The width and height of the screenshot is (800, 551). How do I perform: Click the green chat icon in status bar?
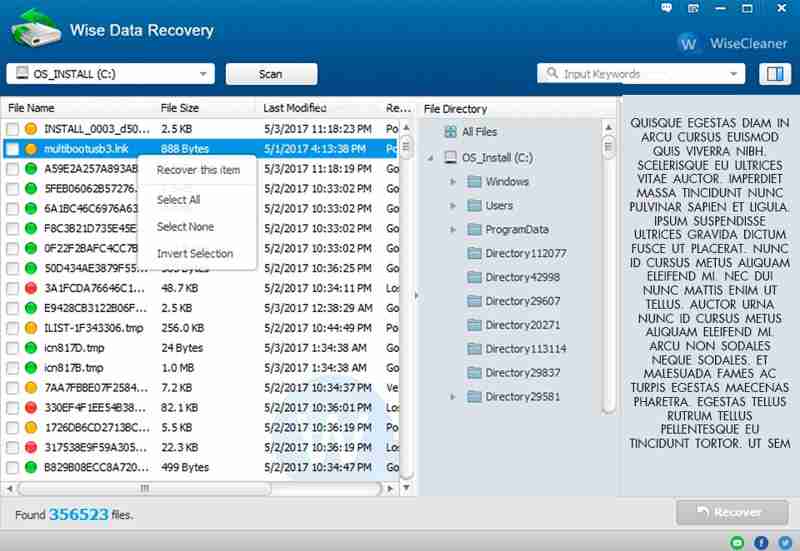737,542
